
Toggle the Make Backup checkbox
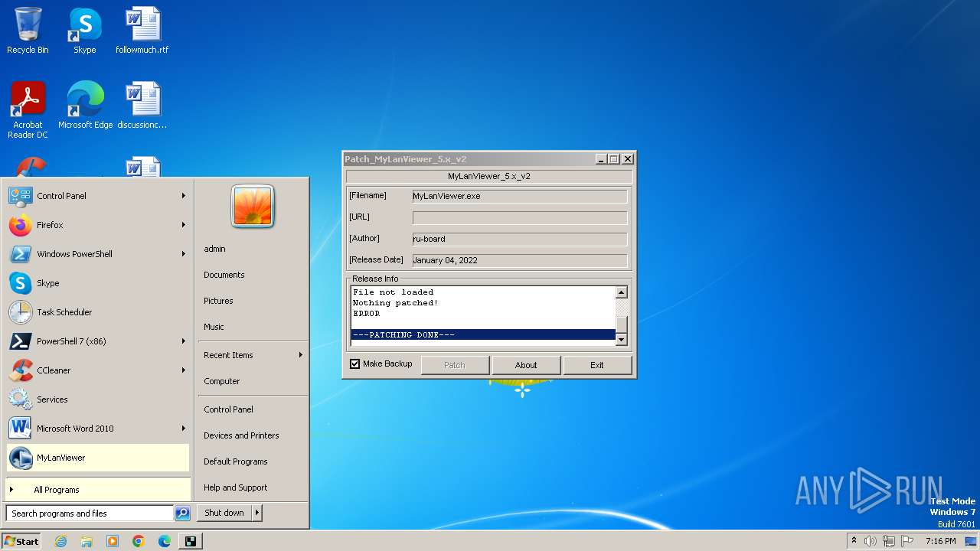click(x=355, y=364)
